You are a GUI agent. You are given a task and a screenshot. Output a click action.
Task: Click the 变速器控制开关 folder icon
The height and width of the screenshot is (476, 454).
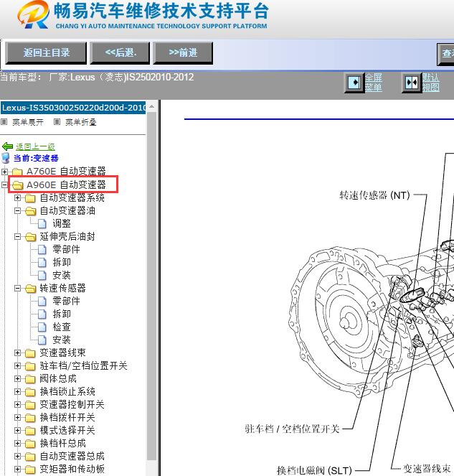click(30, 405)
